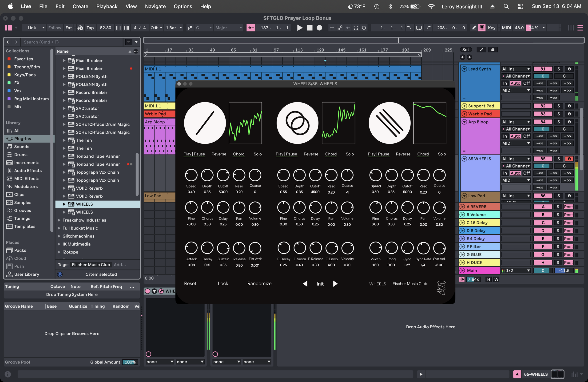Screen dimensions: 588x382
Task: Toggle the computer MIDI keyboard icon
Action: coord(482,28)
